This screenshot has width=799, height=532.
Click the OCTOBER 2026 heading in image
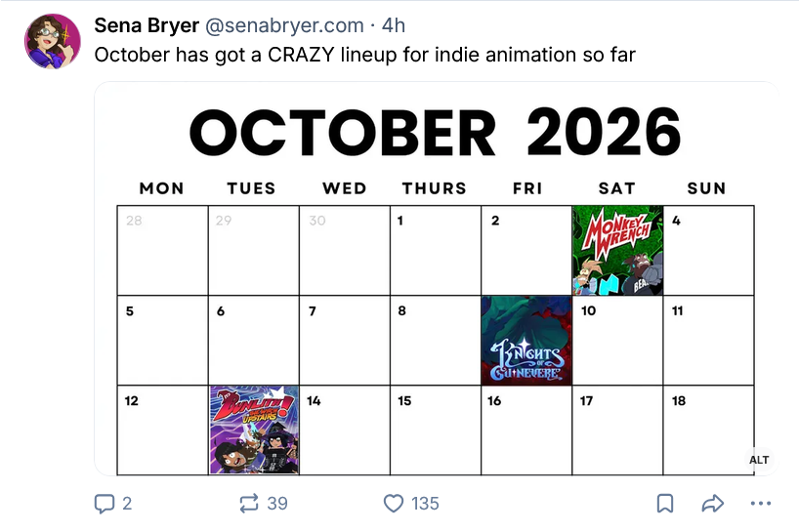435,133
